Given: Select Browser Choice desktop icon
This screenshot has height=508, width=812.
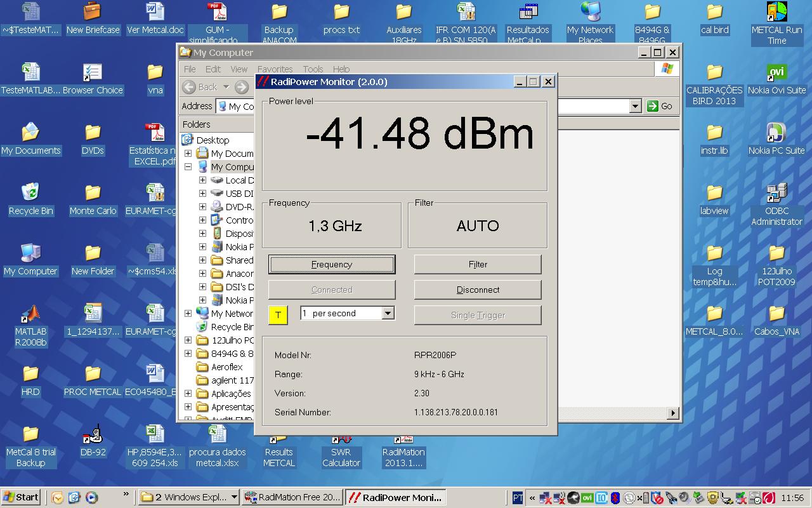Looking at the screenshot, I should pos(93,79).
